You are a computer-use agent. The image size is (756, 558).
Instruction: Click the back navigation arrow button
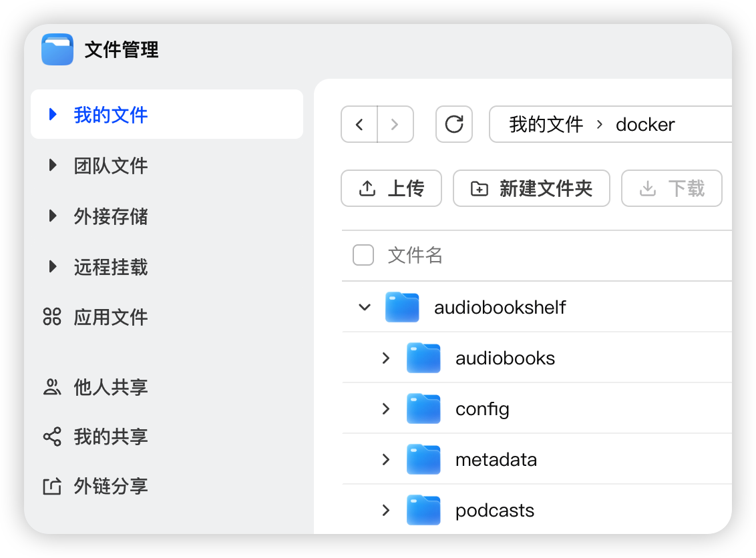click(x=359, y=125)
